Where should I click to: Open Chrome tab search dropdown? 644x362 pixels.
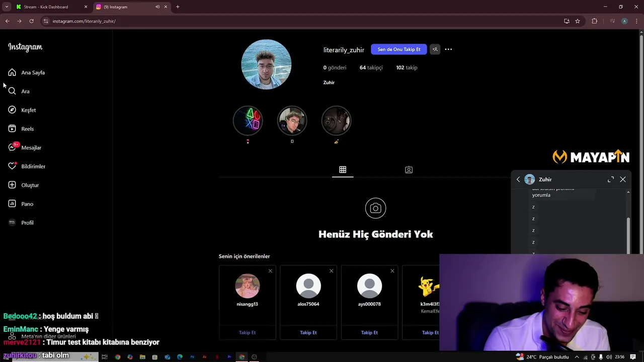click(7, 7)
